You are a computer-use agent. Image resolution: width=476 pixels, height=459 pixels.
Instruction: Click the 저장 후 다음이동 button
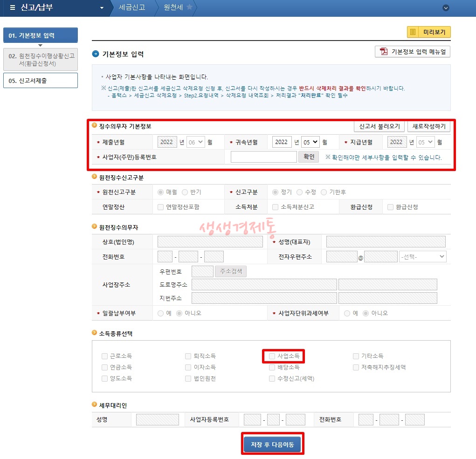point(272,444)
